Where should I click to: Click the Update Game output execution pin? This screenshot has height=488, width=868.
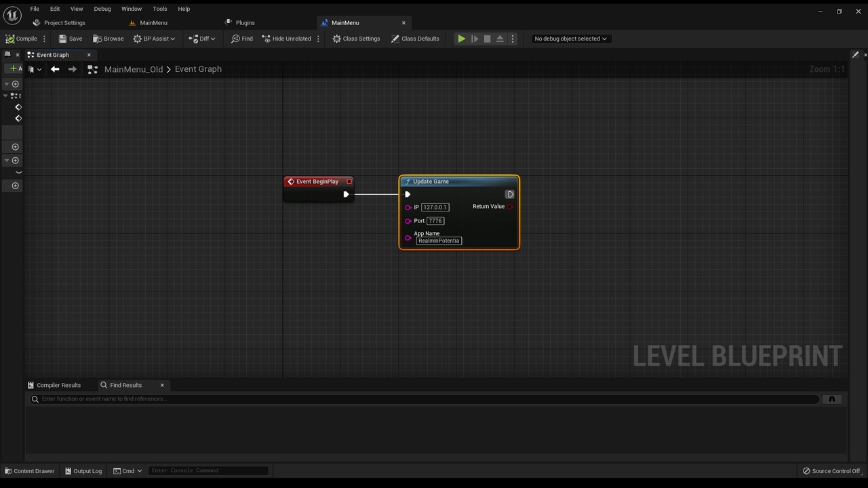click(510, 195)
